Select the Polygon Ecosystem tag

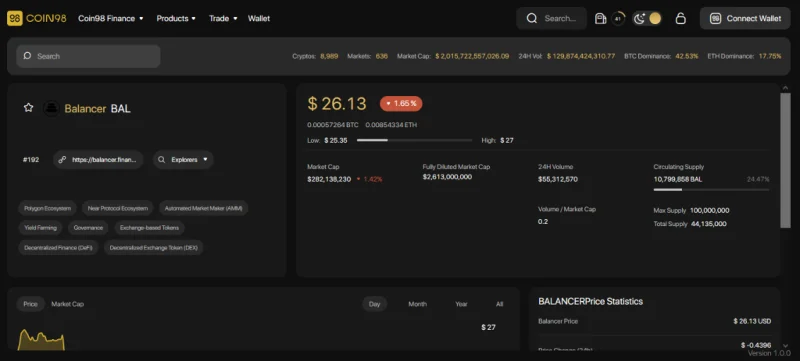click(x=47, y=208)
